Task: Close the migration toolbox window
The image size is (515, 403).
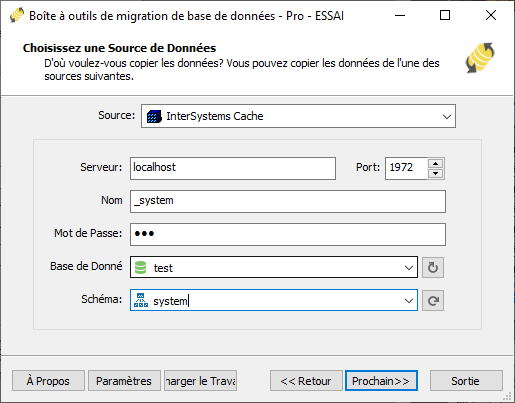Action: coord(491,15)
